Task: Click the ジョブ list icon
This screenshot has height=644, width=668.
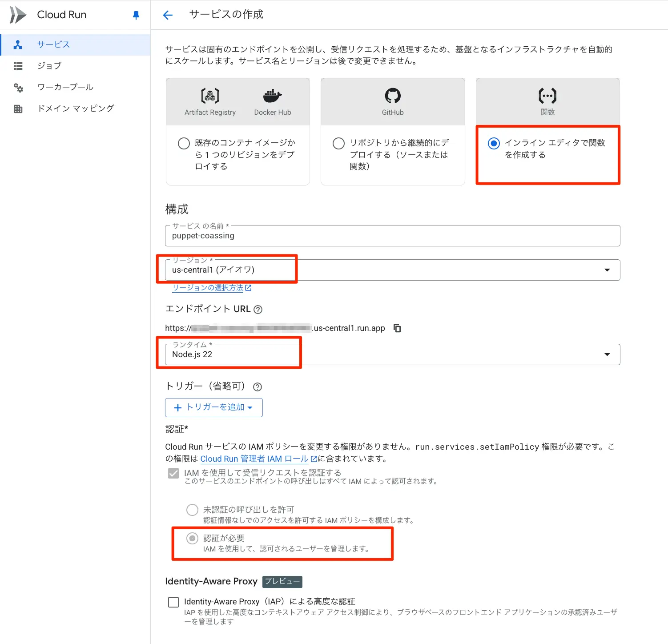Action: 18,66
